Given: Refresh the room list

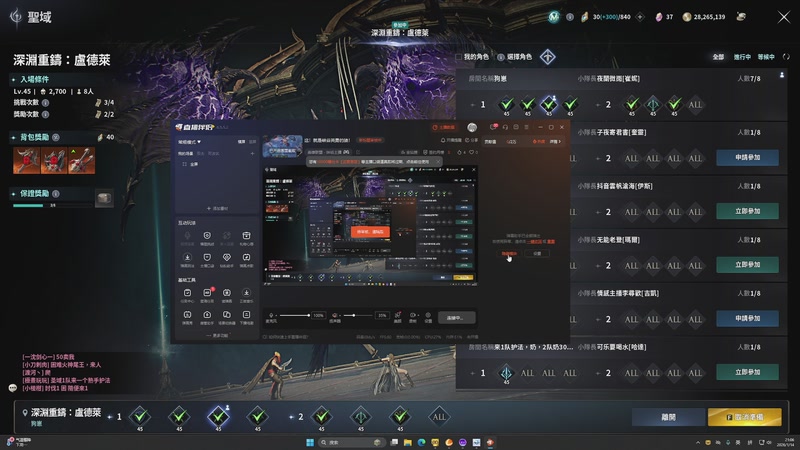Looking at the screenshot, I should click(786, 57).
